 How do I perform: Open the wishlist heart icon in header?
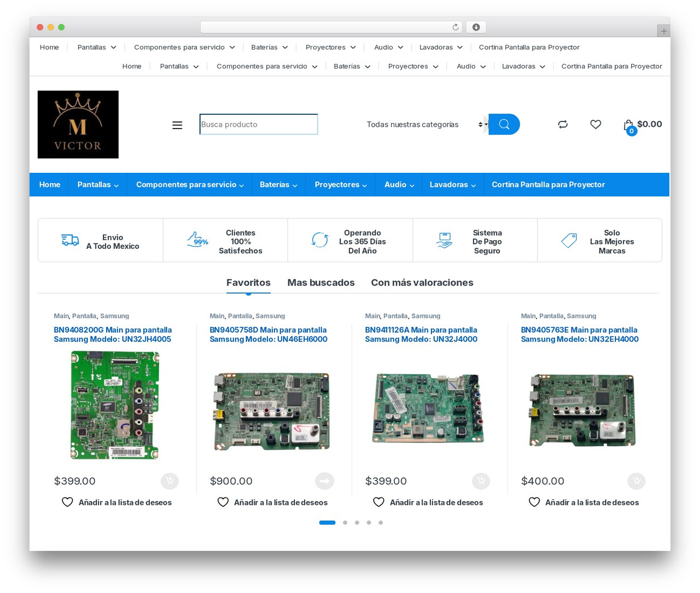[x=596, y=124]
